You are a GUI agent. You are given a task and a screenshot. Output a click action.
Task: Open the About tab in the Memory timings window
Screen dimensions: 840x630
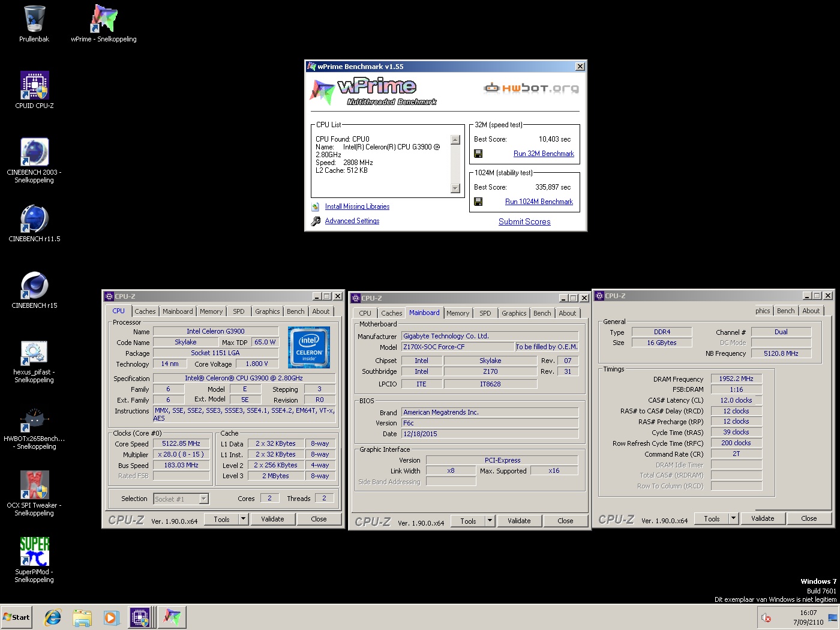point(811,311)
